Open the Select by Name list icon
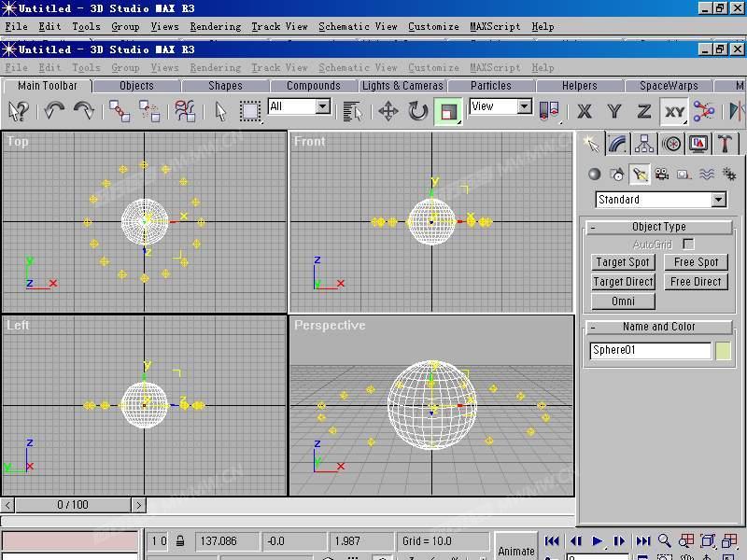747x560 pixels. [x=352, y=111]
